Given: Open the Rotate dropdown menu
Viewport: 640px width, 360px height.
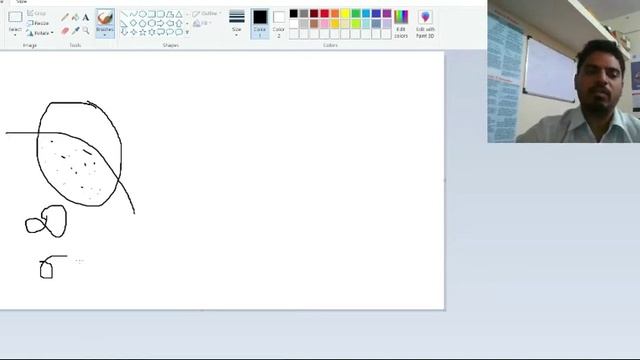Looking at the screenshot, I should tap(40, 33).
